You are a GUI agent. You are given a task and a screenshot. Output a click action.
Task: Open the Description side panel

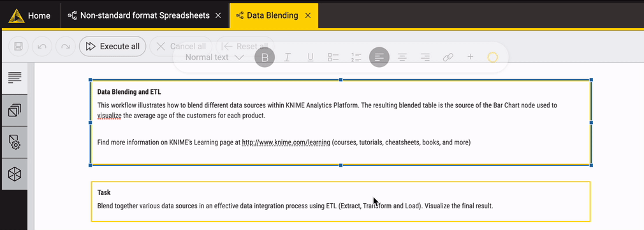15,78
